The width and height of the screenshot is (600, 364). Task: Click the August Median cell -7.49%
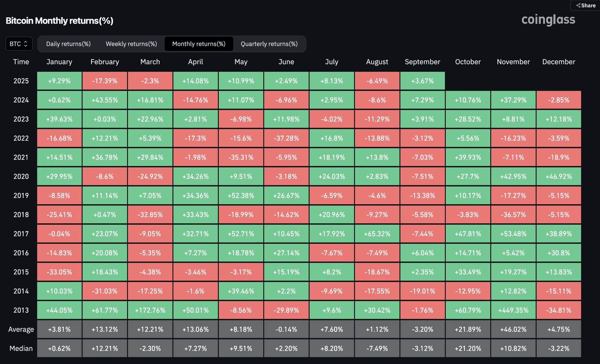click(x=377, y=348)
